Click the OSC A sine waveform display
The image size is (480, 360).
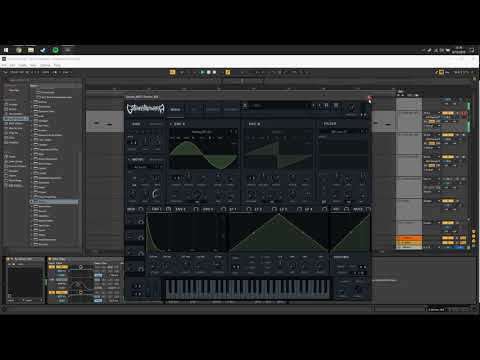click(x=203, y=155)
